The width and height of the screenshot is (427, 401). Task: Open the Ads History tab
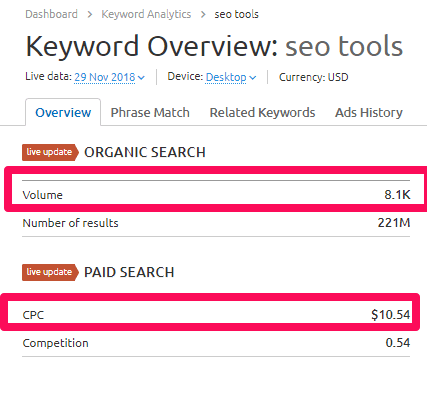(369, 113)
